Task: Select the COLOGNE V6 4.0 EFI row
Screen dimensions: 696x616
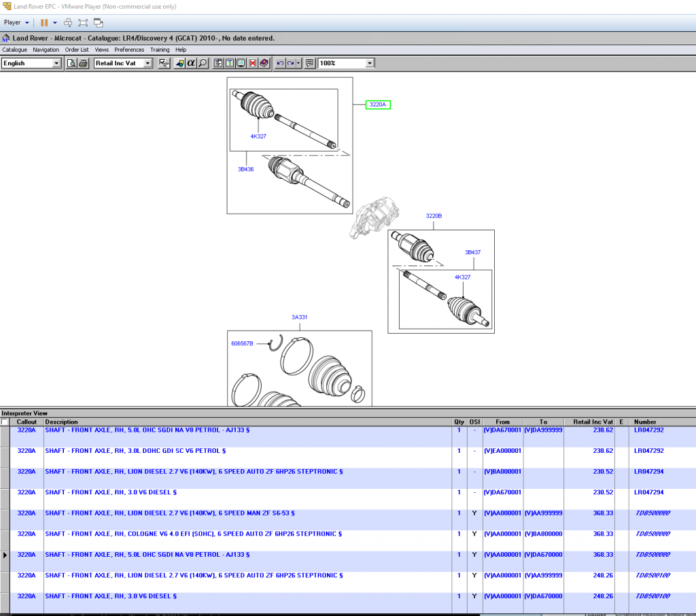Action: click(x=348, y=541)
